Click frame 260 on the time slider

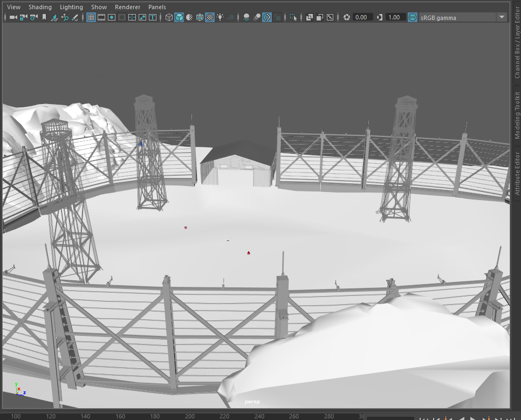294,416
